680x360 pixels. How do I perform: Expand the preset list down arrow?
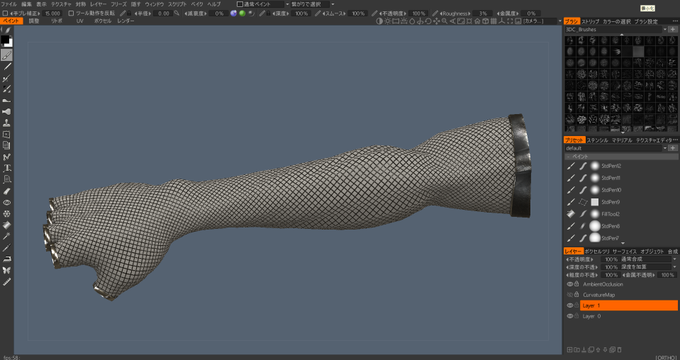tap(623, 243)
